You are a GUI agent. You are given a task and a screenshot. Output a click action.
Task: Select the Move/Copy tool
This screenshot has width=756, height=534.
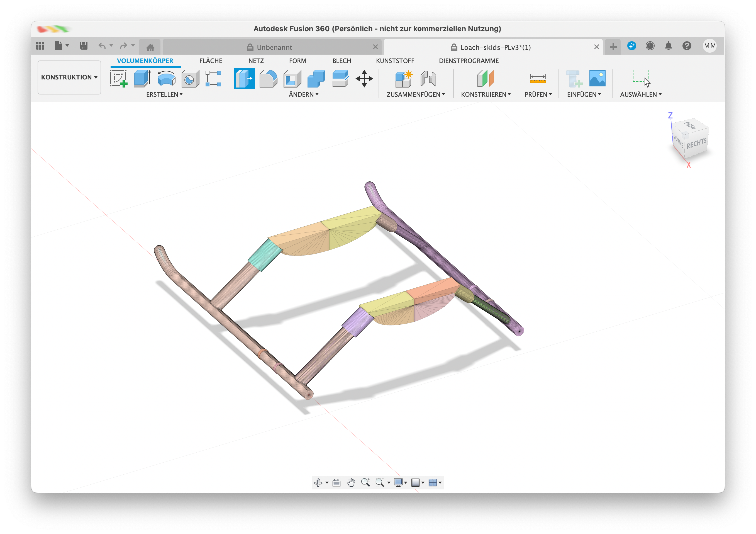click(x=364, y=78)
